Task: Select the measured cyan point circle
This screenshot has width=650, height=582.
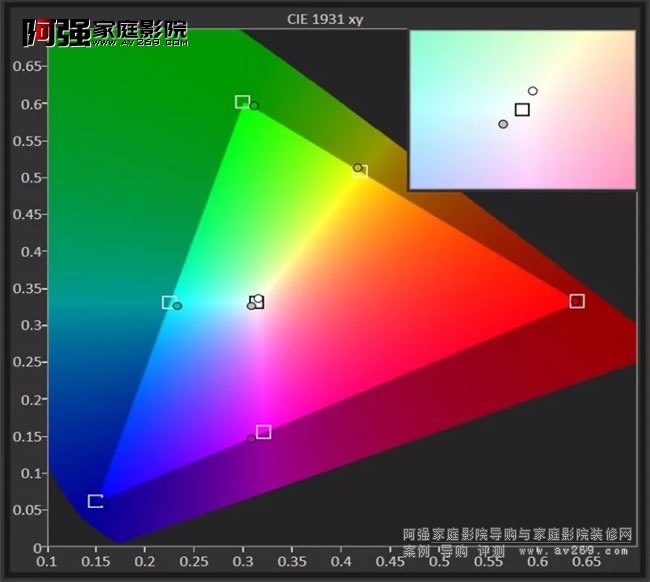Action: click(x=178, y=306)
